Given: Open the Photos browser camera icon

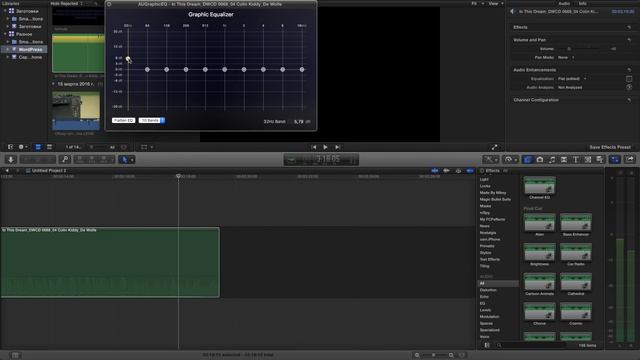Looking at the screenshot, I should [540, 160].
